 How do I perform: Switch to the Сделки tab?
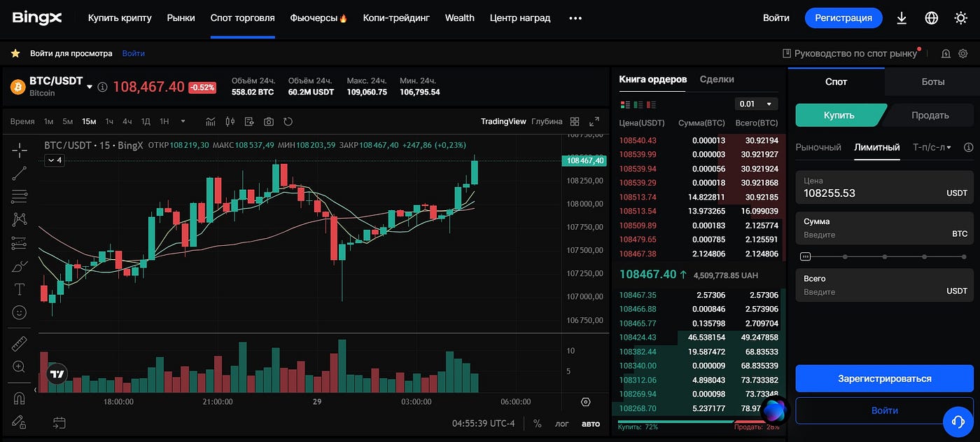click(x=717, y=79)
